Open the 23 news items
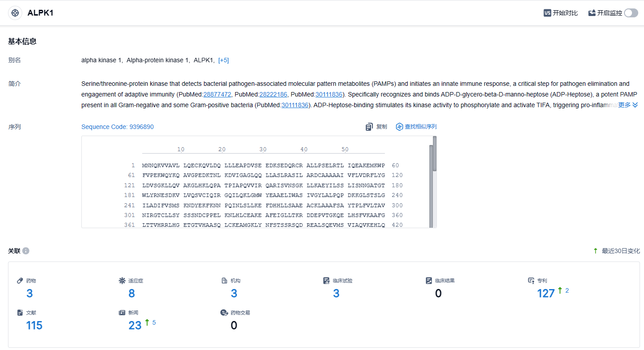This screenshot has width=644, height=350. [135, 326]
